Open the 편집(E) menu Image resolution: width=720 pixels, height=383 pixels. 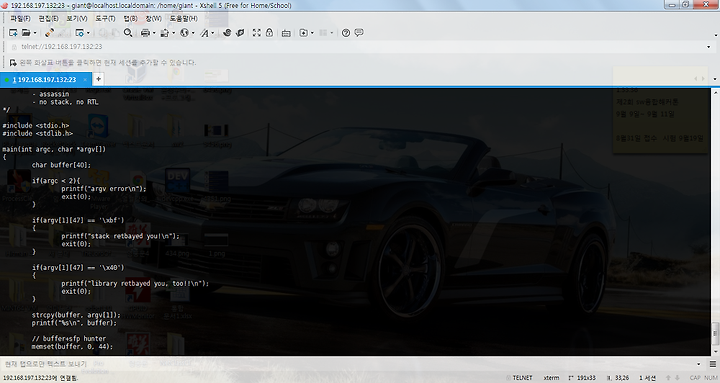point(48,18)
